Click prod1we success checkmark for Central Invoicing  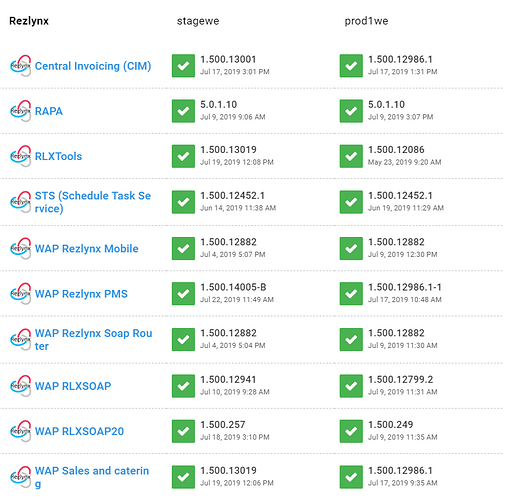tap(351, 66)
